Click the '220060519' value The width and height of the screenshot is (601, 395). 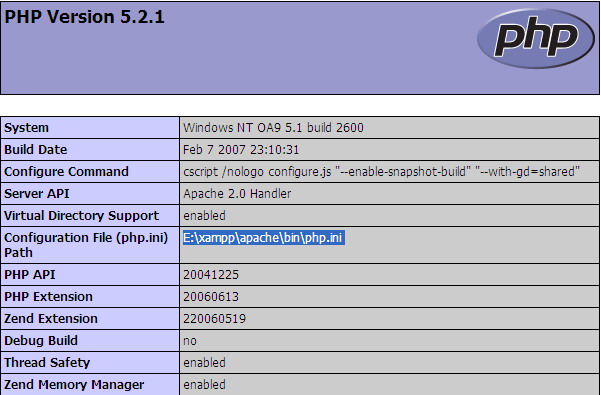214,318
